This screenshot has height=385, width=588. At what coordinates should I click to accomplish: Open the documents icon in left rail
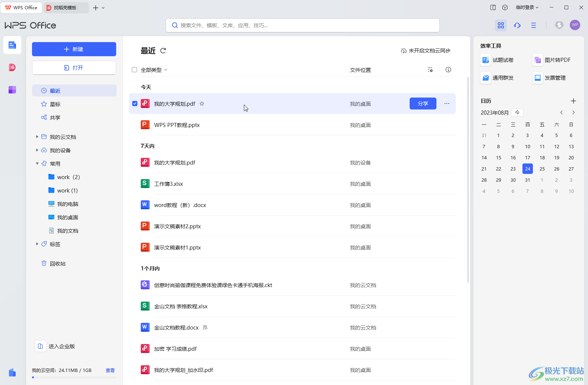(x=12, y=45)
